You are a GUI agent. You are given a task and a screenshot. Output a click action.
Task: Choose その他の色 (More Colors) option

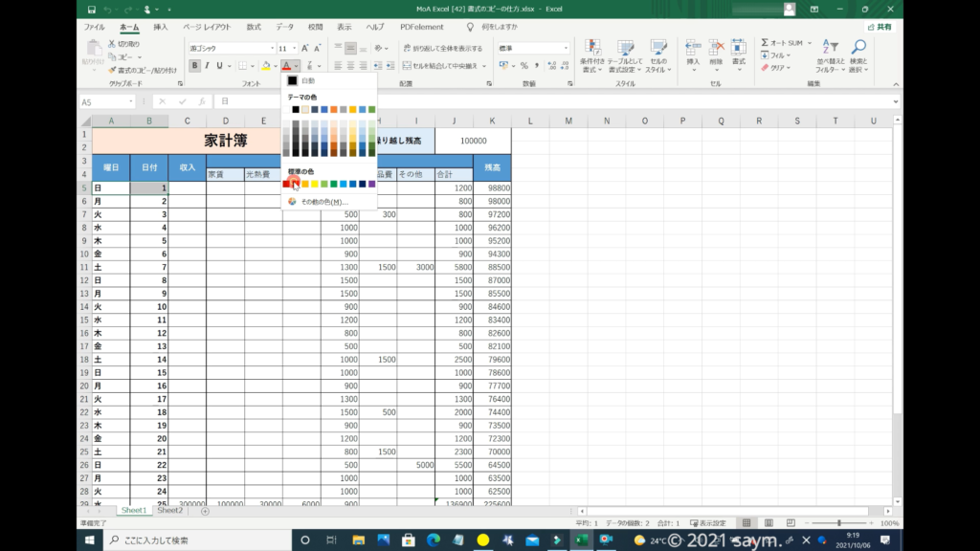pyautogui.click(x=322, y=202)
